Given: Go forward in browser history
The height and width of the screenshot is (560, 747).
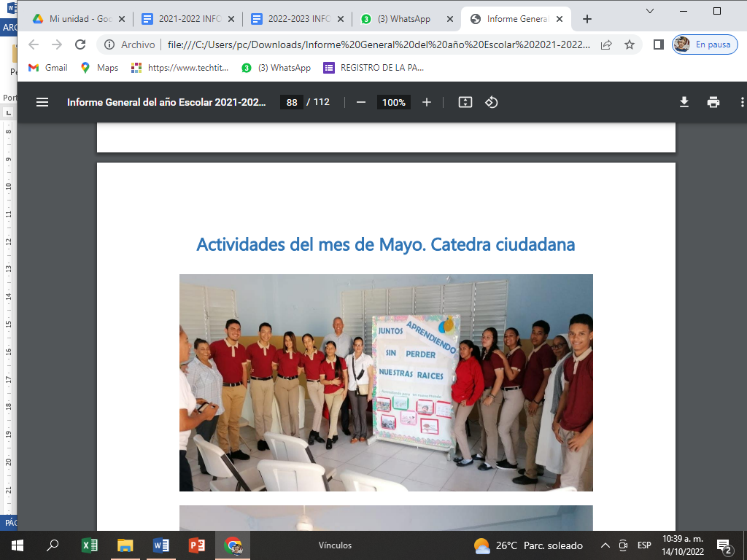Looking at the screenshot, I should (x=57, y=44).
